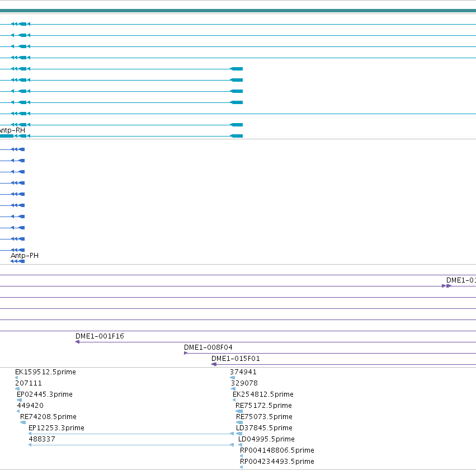The height and width of the screenshot is (470, 476).
Task: Click the light-blue glyph under RE75073.5prime
Action: click(x=239, y=422)
